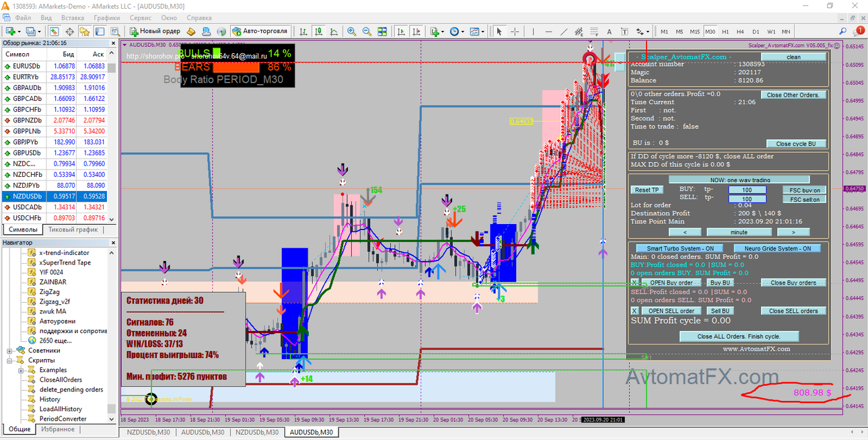
Task: Open the Сервис menu
Action: [x=140, y=17]
